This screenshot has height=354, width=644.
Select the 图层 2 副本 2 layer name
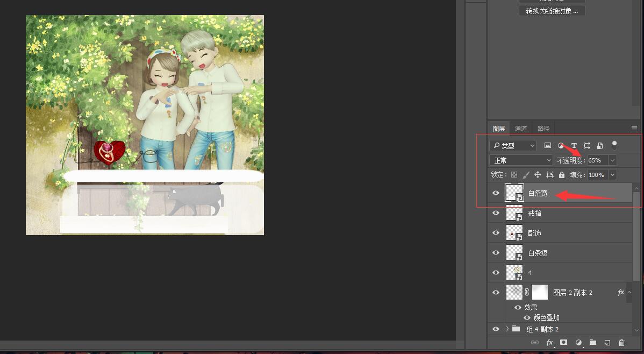point(573,292)
